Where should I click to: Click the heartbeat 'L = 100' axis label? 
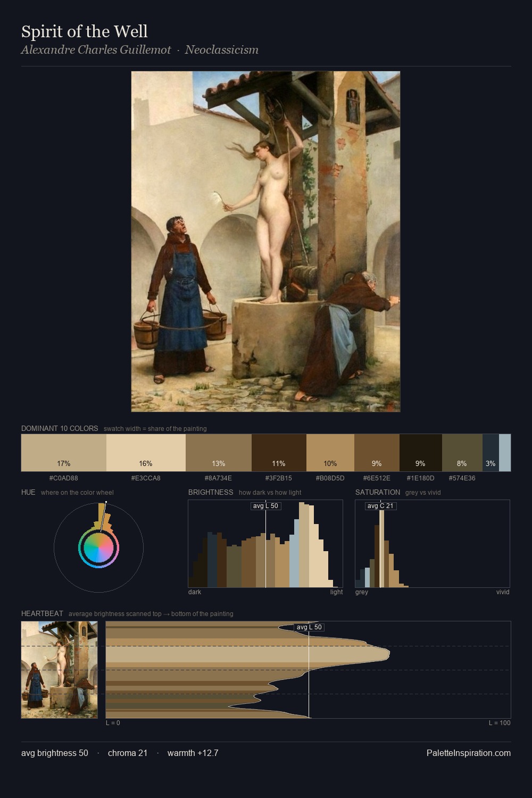500,723
